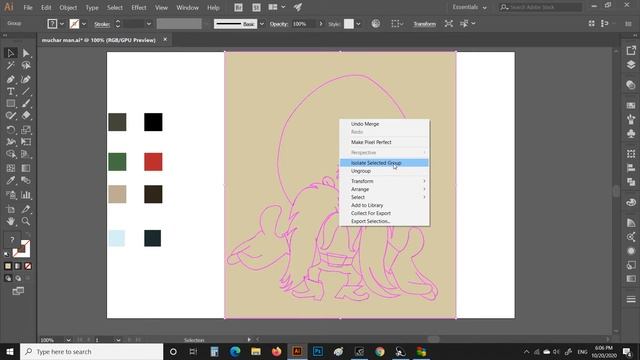
Task: Select the Zoom tool
Action: [x=26, y=221]
